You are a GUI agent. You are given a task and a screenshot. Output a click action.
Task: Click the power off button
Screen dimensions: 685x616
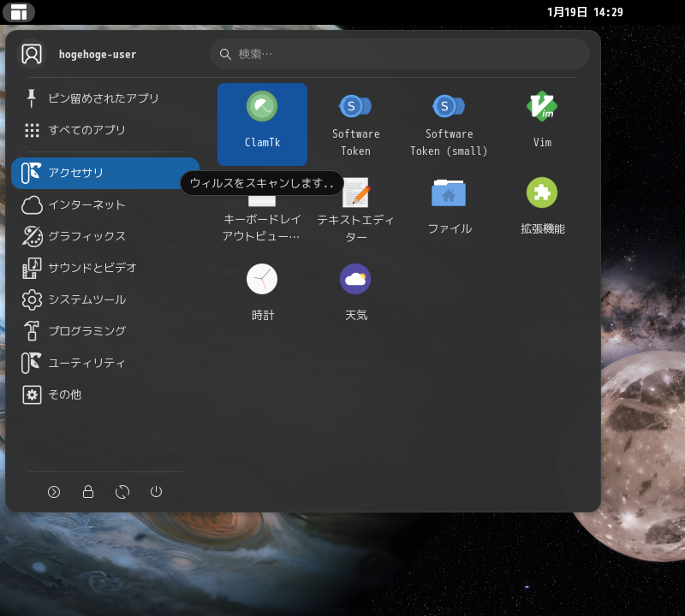[x=157, y=492]
